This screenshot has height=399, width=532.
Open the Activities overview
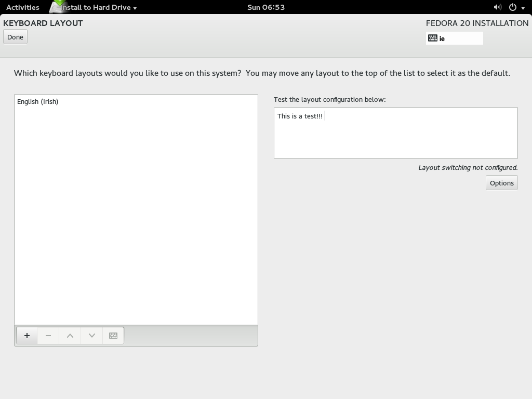pyautogui.click(x=23, y=7)
